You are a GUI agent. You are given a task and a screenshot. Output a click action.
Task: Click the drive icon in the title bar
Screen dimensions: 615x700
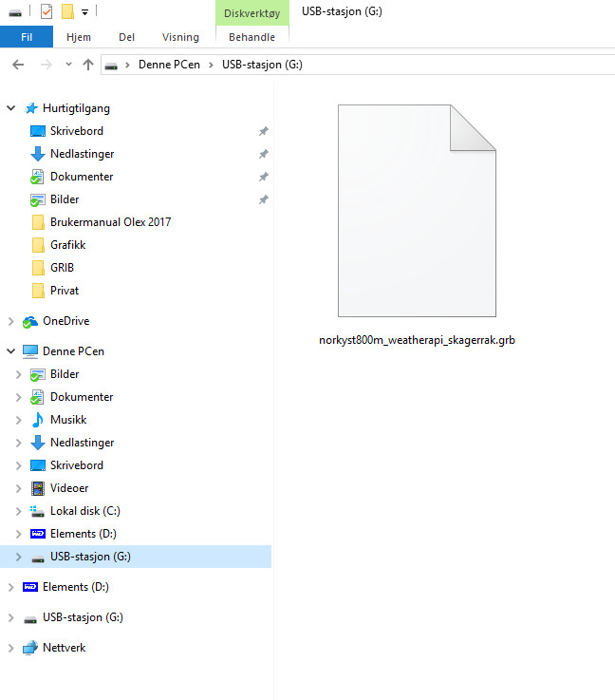point(15,12)
